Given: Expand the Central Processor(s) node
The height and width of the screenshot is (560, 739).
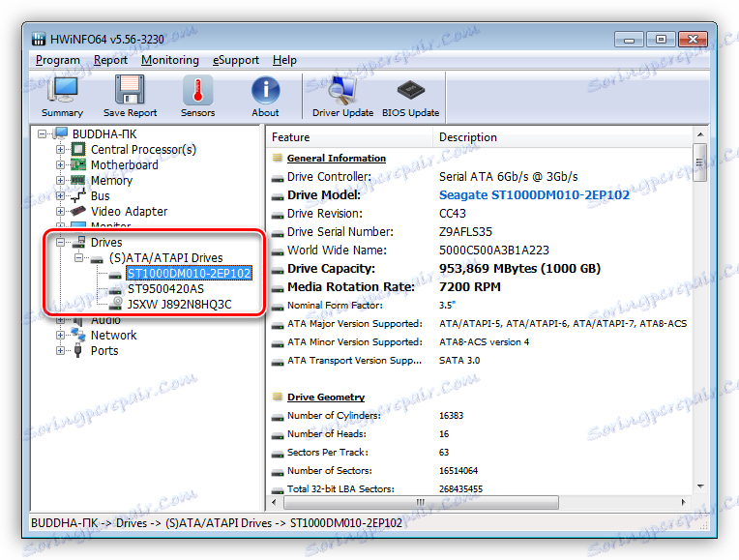Looking at the screenshot, I should pos(60,149).
